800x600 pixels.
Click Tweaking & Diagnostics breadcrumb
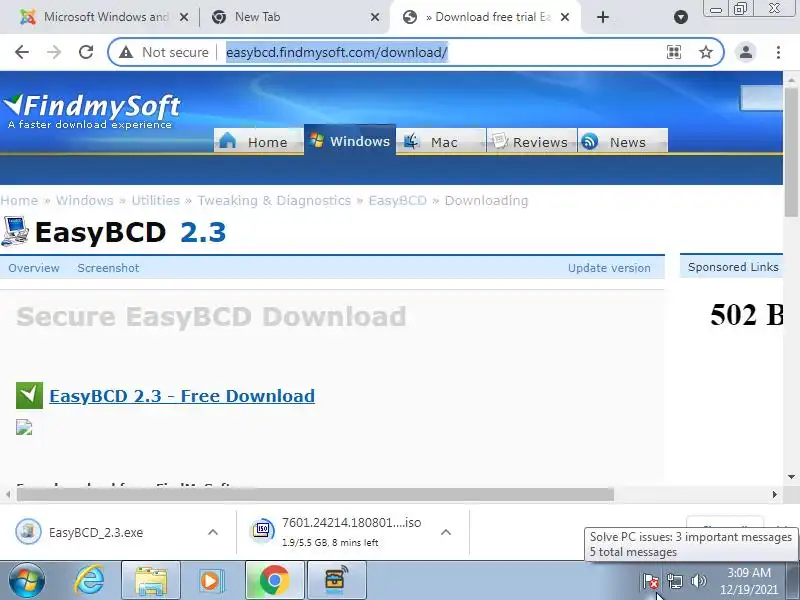(274, 201)
